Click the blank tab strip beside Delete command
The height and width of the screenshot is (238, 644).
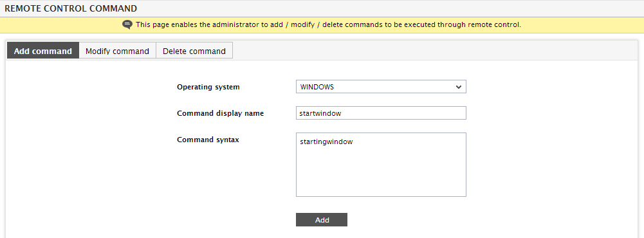(x=434, y=50)
